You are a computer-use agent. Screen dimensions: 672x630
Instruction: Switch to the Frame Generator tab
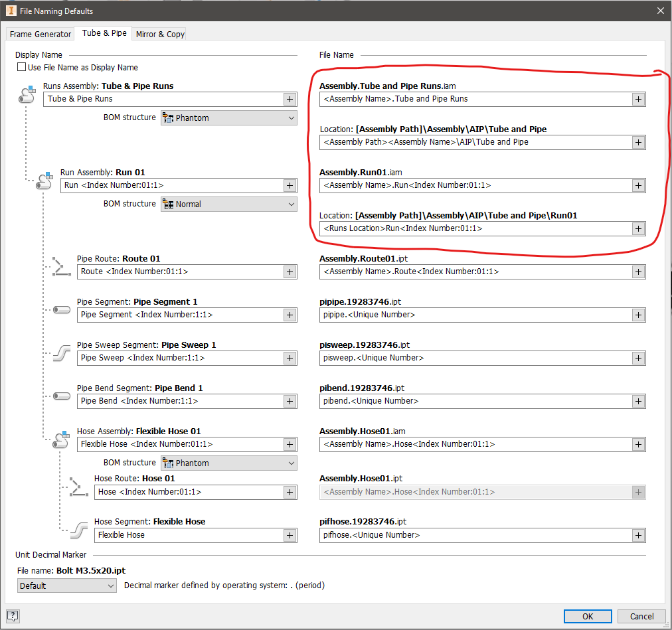click(39, 34)
